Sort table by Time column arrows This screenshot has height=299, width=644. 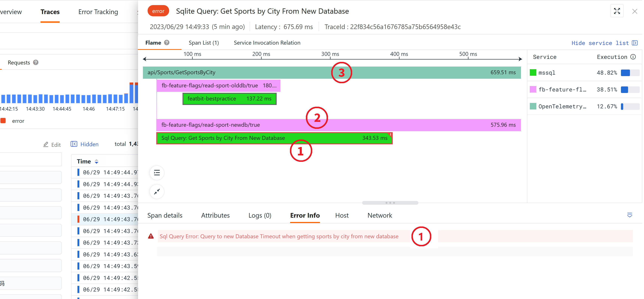click(97, 162)
